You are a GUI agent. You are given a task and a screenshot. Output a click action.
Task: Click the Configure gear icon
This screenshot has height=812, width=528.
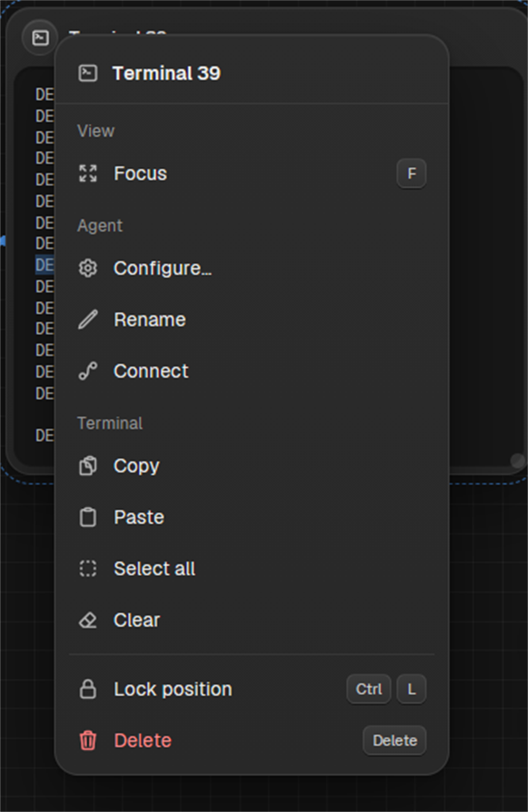88,268
